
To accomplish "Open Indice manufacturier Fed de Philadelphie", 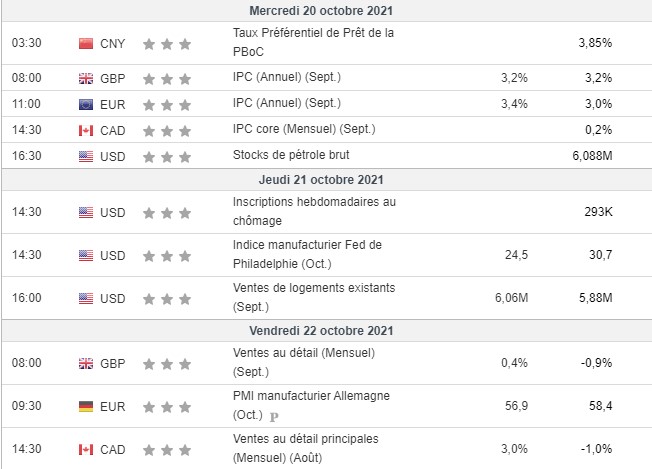I will (x=307, y=254).
